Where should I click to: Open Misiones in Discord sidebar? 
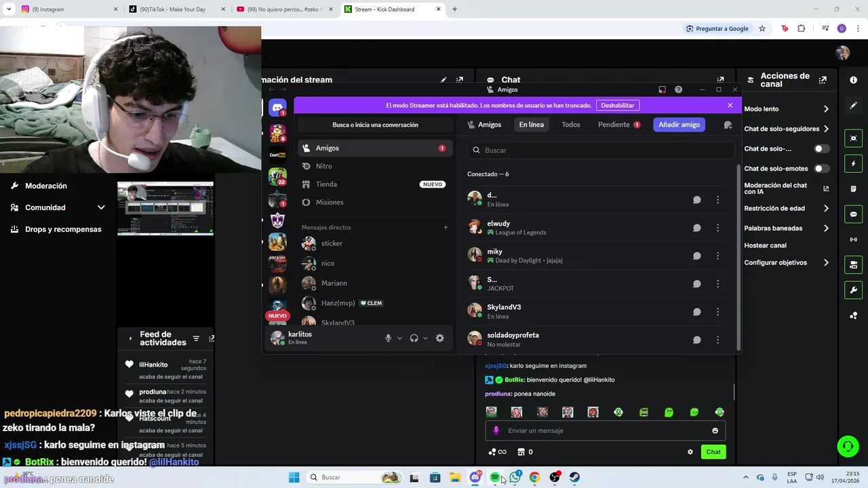(375, 203)
